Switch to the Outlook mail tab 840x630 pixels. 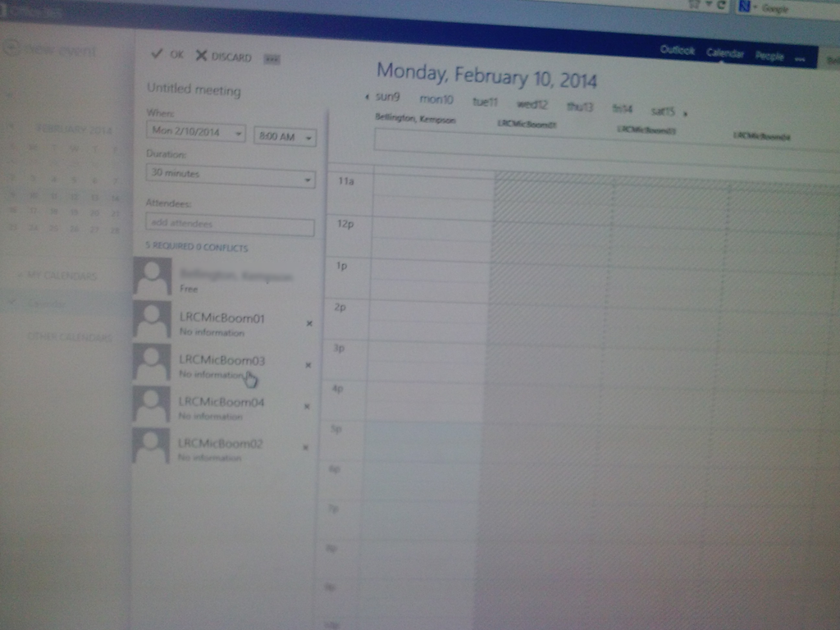click(677, 51)
